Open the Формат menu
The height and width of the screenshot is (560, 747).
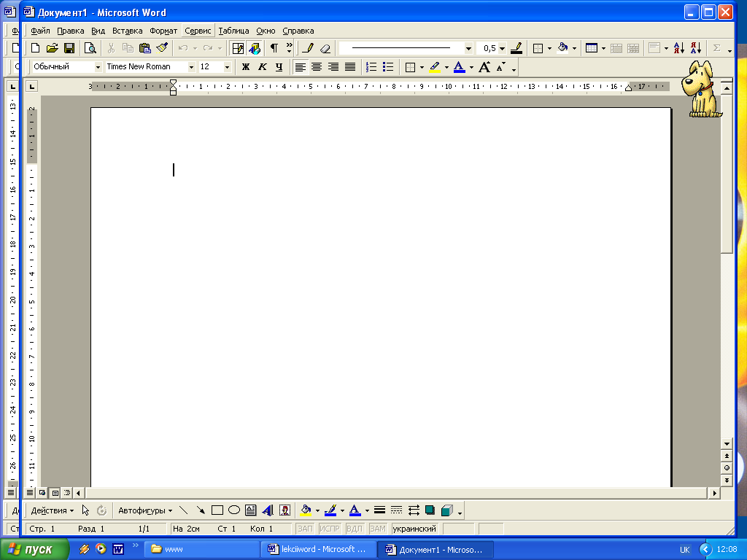tap(163, 31)
